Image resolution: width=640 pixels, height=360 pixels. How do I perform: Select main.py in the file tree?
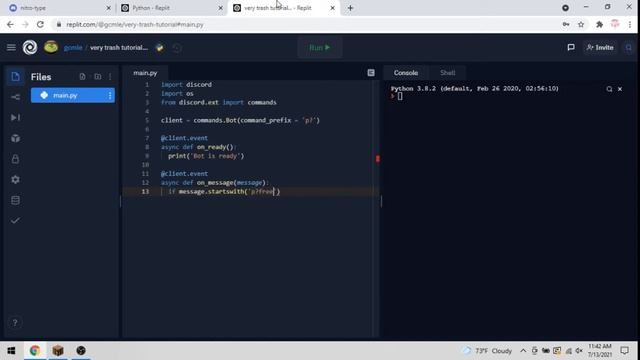point(73,95)
